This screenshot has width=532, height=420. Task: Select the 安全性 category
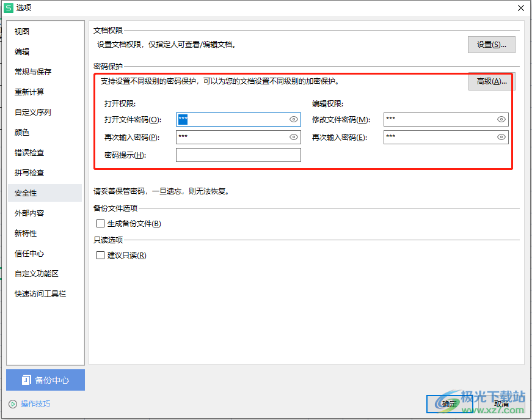(45, 193)
